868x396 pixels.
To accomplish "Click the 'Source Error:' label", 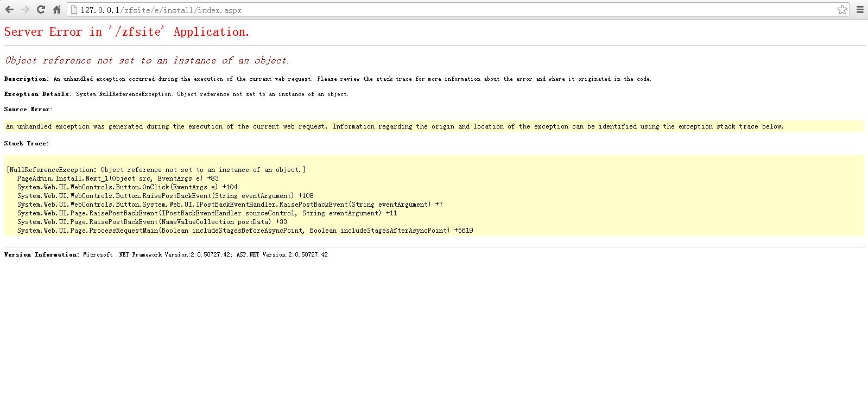I will point(28,110).
